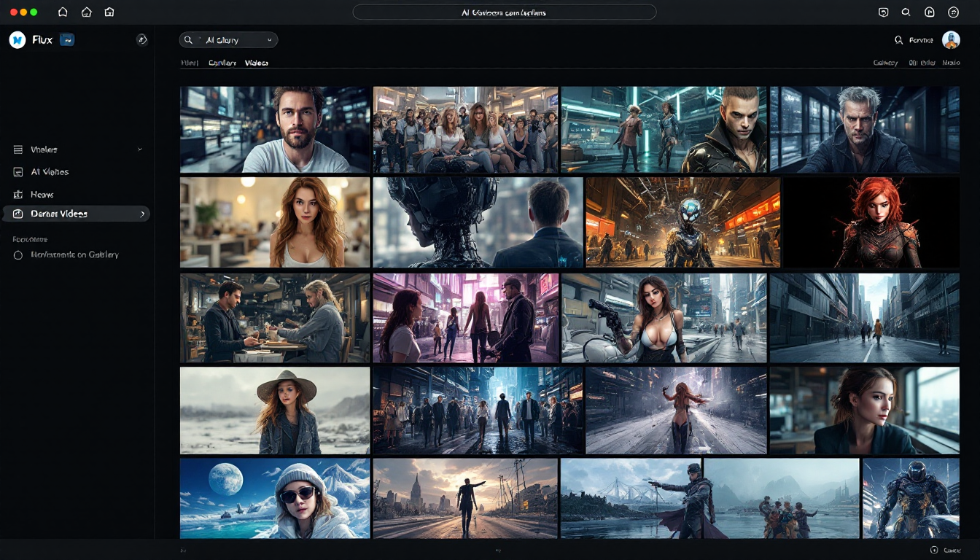Open the notifications icon near the top-right corner
The width and height of the screenshot is (980, 560).
pos(929,12)
